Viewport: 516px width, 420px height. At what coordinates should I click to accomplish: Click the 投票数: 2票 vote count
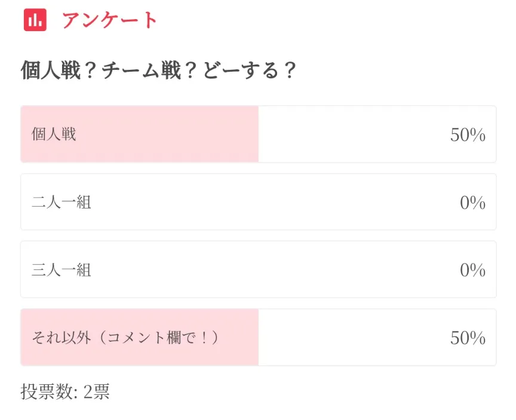click(x=65, y=392)
